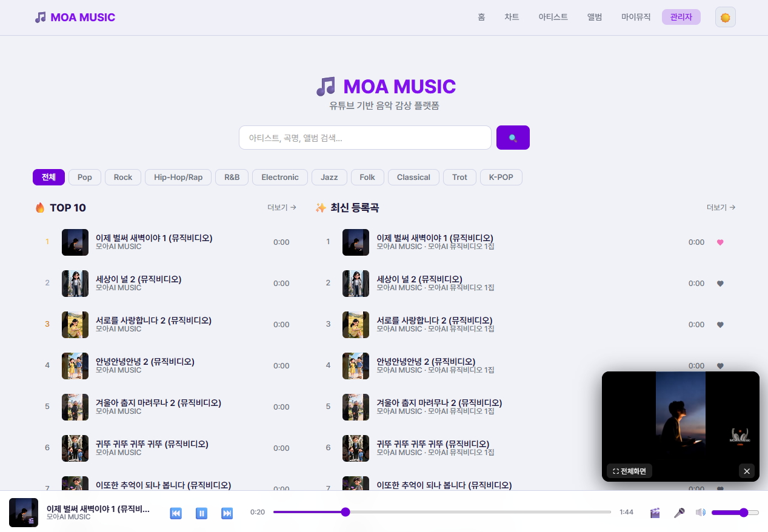Click now-playing song title in player bar
This screenshot has width=768, height=532.
click(98, 508)
